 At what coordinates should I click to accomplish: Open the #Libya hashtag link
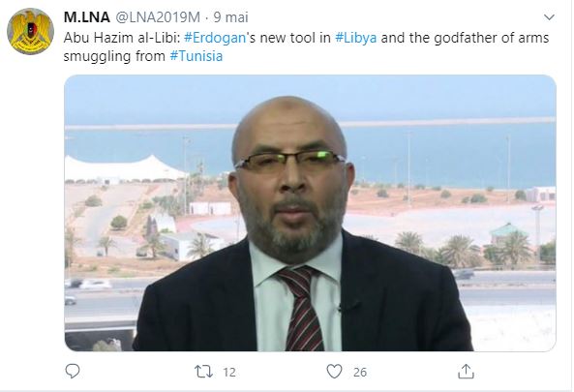click(356, 38)
